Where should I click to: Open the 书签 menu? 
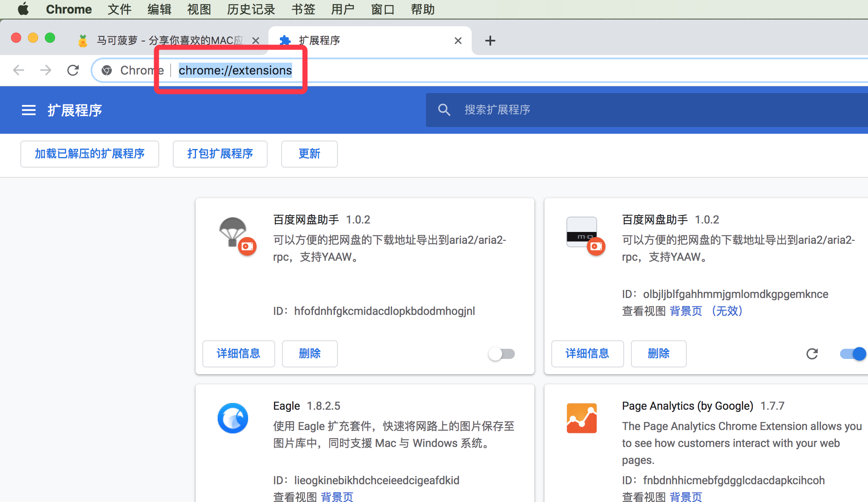[303, 9]
